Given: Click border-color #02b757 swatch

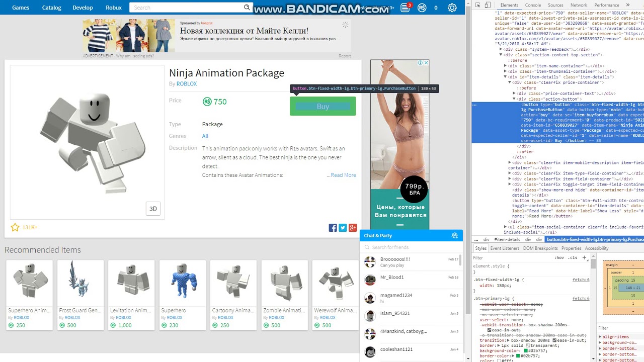Looking at the screenshot, I should (x=518, y=356).
